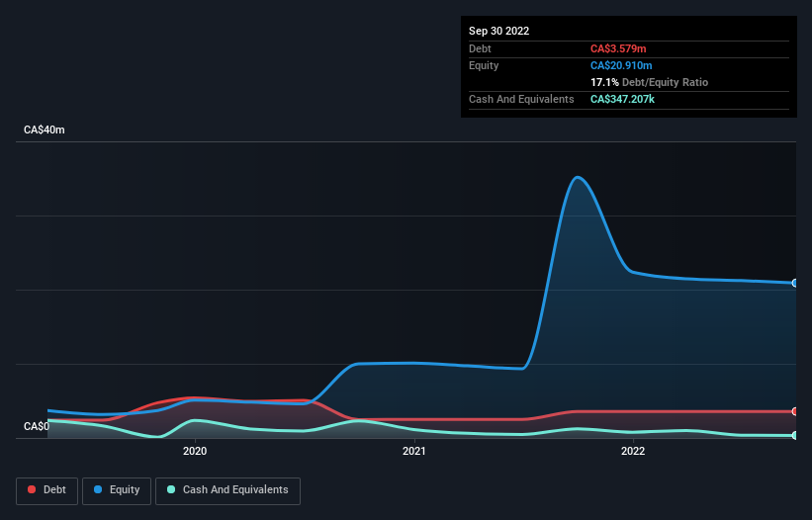Toggle the Debt legend button
Viewport: 812px width, 520px height.
[47, 490]
